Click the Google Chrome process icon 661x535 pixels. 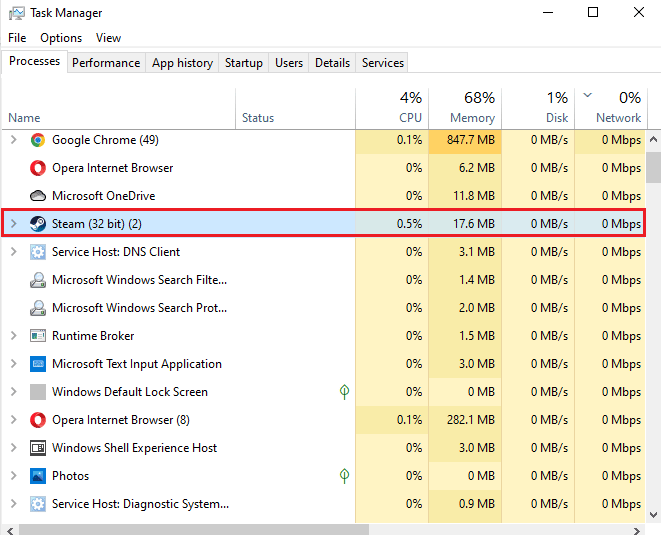point(38,140)
